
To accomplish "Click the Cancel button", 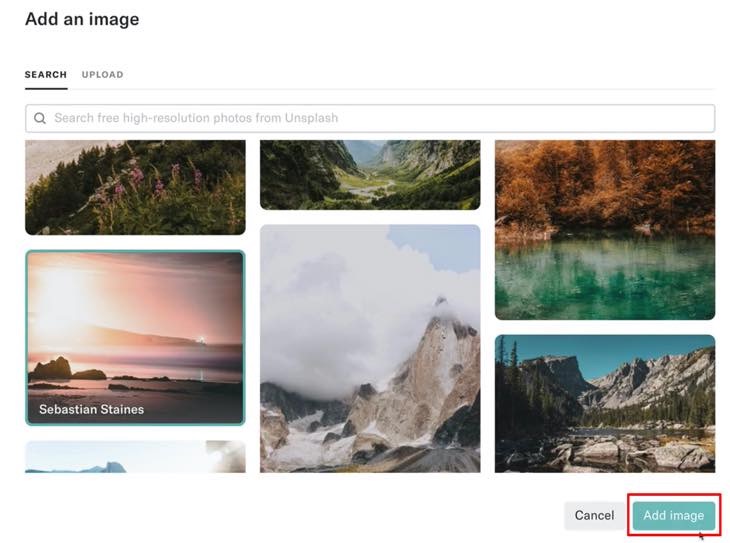I will [594, 516].
